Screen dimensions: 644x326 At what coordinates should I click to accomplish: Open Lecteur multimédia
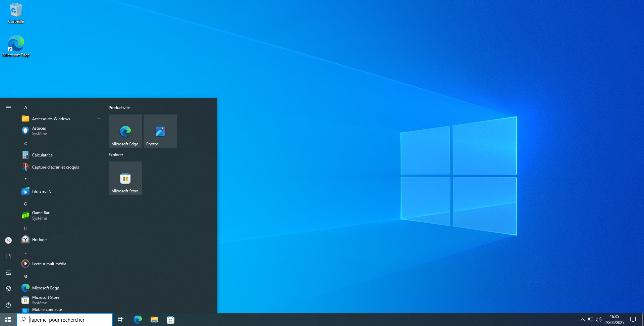coord(61,264)
